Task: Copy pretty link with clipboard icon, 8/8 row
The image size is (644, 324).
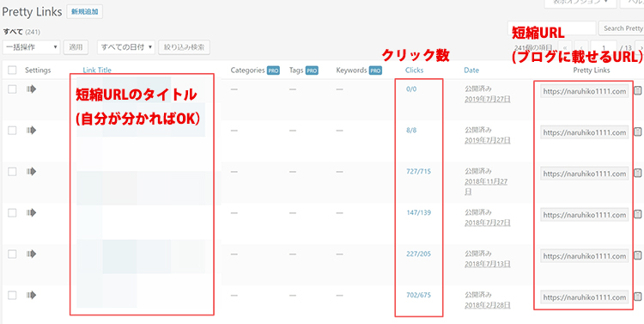Action: (x=637, y=132)
